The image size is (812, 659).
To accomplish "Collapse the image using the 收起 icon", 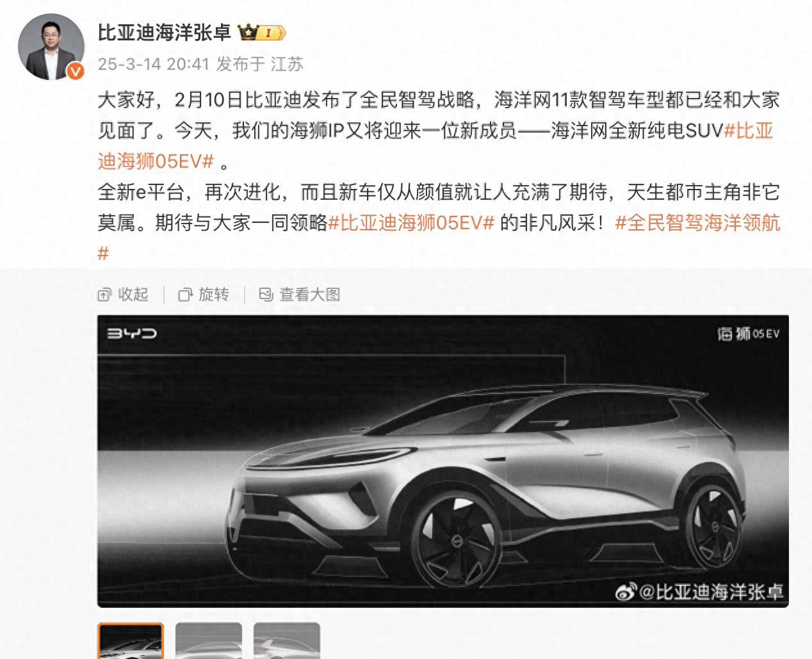I will pyautogui.click(x=104, y=295).
